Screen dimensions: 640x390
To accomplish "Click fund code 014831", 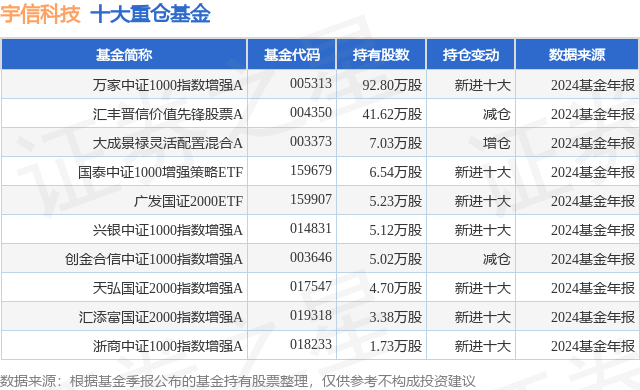I will [x=311, y=228].
